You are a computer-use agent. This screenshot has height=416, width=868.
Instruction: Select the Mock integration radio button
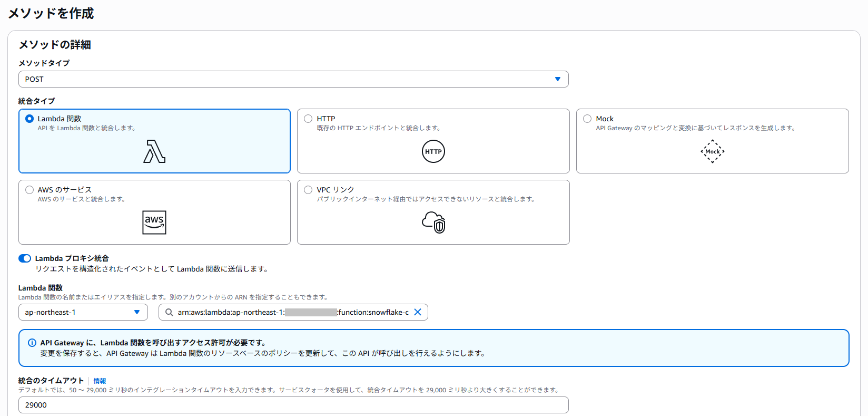587,119
